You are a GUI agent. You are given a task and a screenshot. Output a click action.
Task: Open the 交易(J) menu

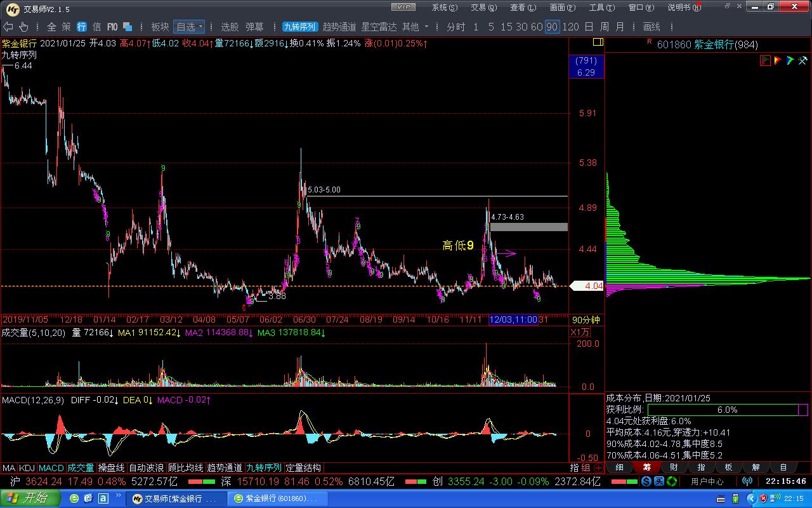pos(483,7)
